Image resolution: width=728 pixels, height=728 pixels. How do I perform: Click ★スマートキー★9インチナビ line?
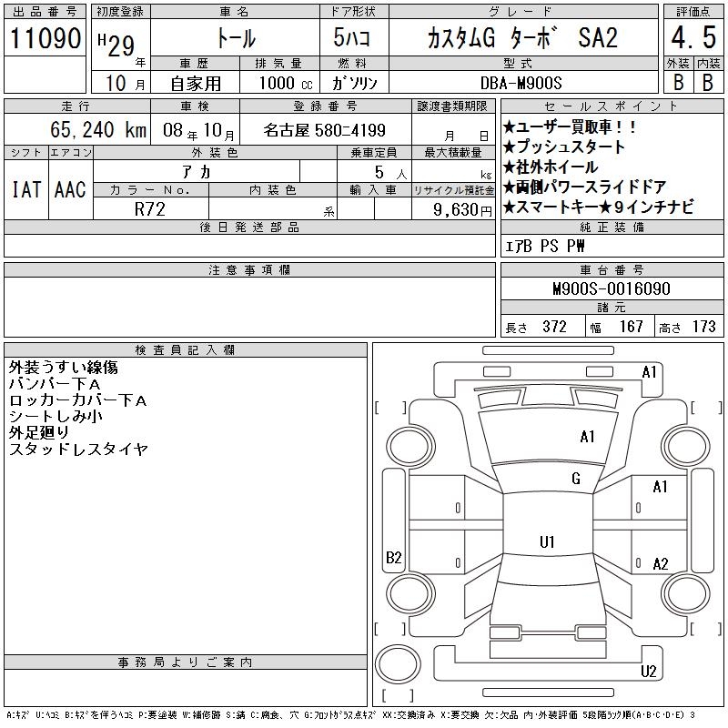click(x=598, y=207)
